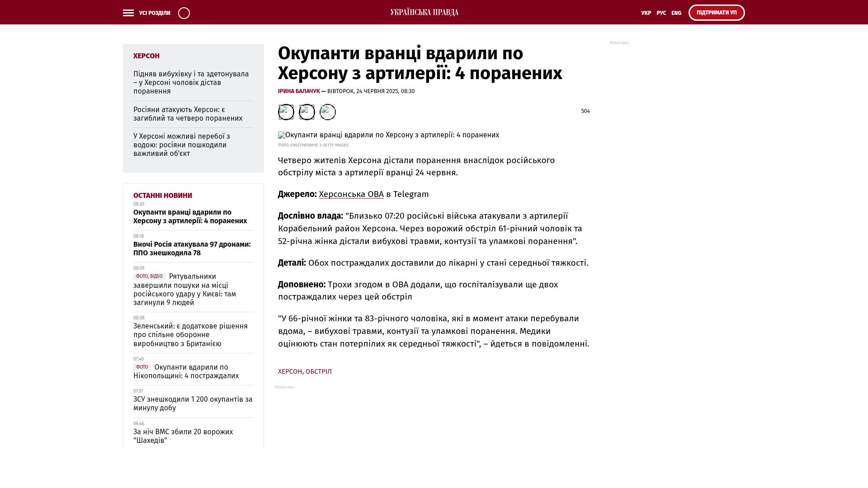
Task: Open the article's main illustrative image
Action: click(x=388, y=135)
